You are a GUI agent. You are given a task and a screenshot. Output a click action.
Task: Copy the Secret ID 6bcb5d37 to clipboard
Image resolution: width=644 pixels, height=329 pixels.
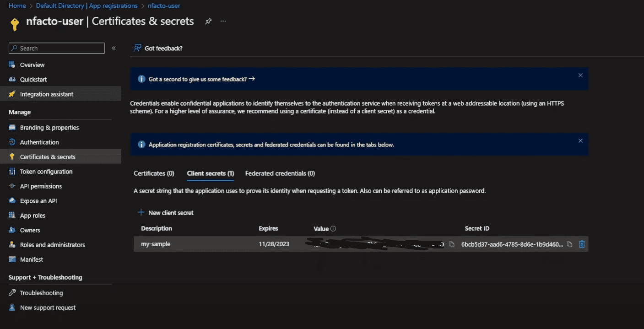[x=570, y=244]
